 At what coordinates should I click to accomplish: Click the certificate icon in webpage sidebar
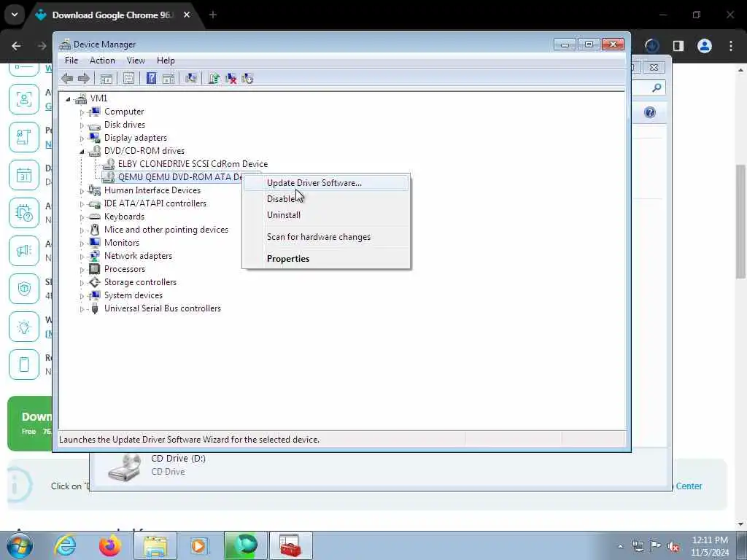(x=24, y=137)
